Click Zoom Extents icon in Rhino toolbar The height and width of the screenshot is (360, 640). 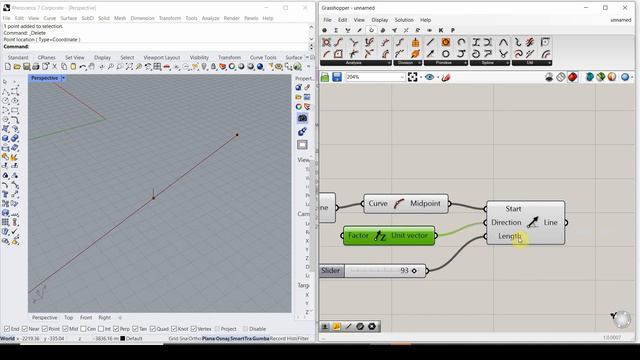click(x=129, y=67)
